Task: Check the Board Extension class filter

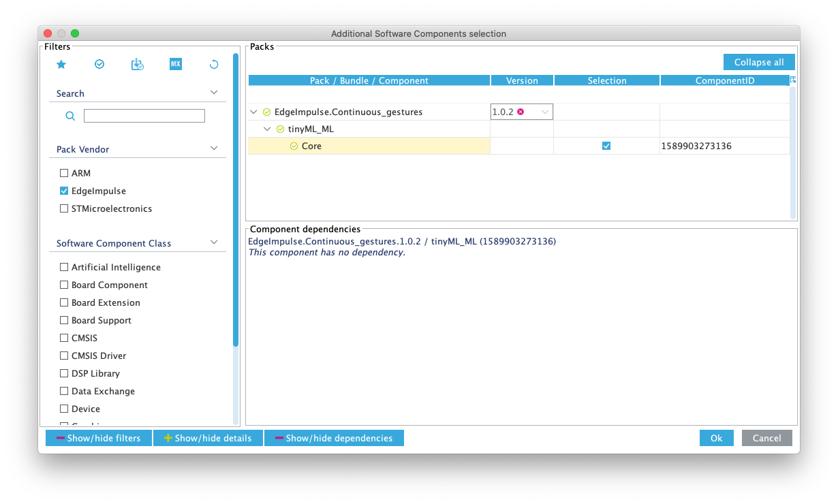Action: [x=64, y=302]
